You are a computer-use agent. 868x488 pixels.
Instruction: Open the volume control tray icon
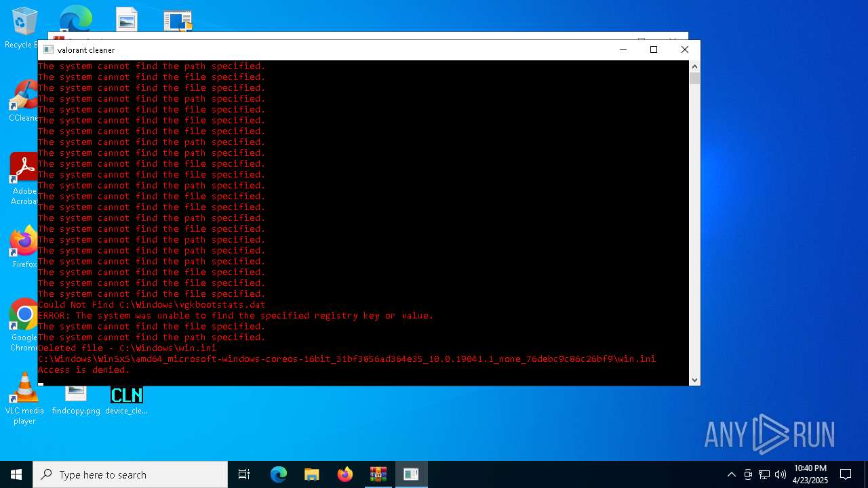tap(781, 474)
